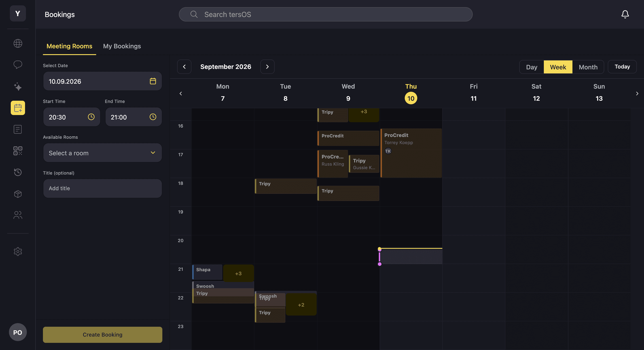This screenshot has height=350, width=644.
Task: Click the search magnifier icon
Action: point(194,14)
